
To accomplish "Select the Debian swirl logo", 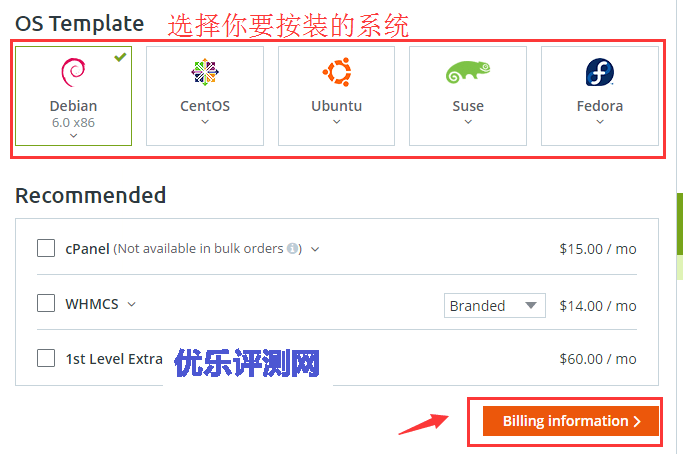I will coord(73,72).
